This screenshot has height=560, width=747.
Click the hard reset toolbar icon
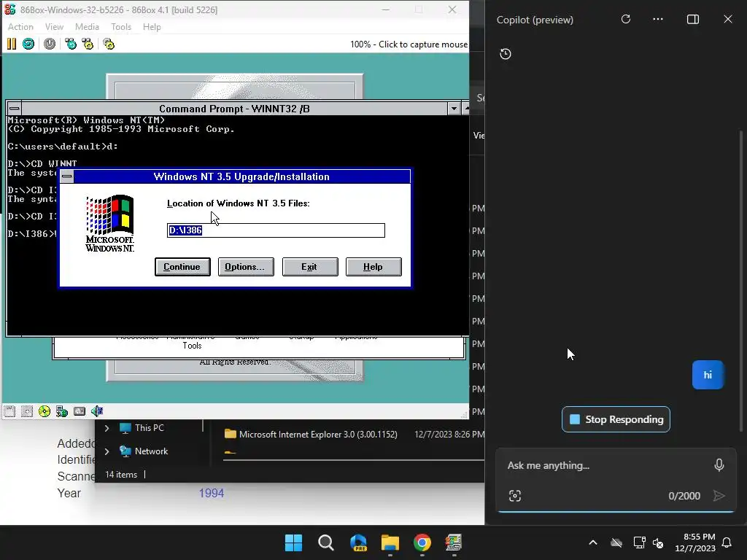pyautogui.click(x=28, y=44)
